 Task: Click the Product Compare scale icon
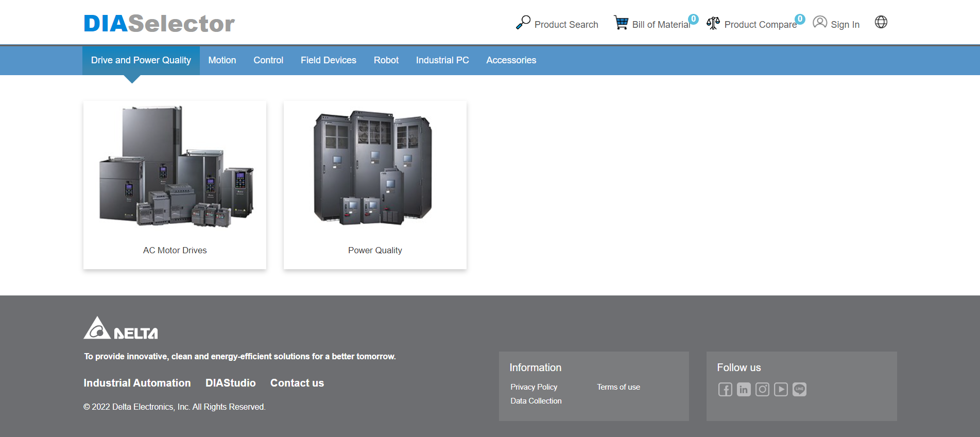(x=713, y=23)
